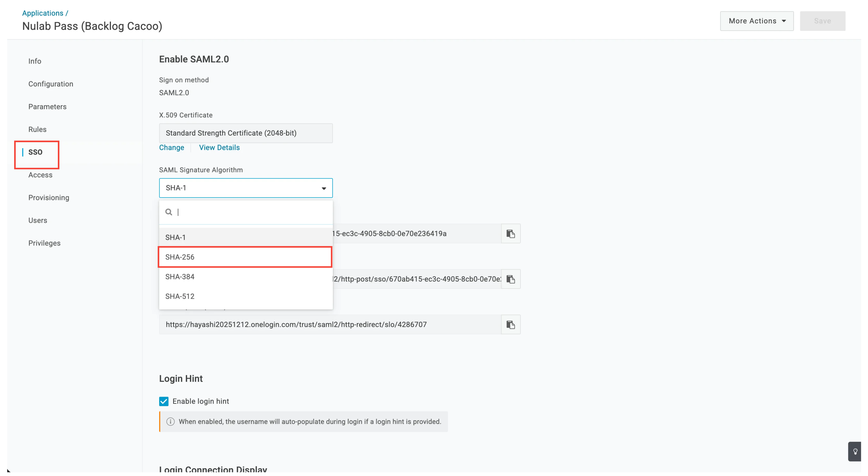Click the lightbulb help icon
The image size is (868, 476).
(855, 451)
